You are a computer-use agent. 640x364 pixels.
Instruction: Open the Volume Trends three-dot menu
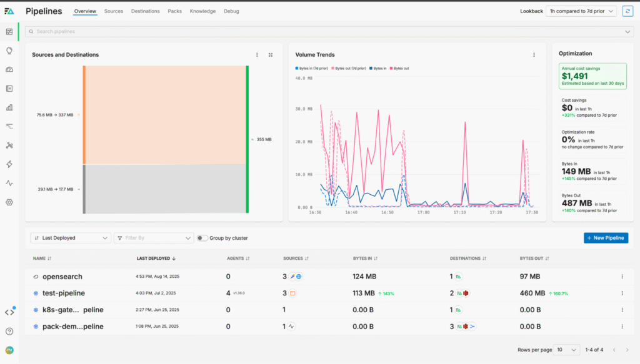coord(534,55)
